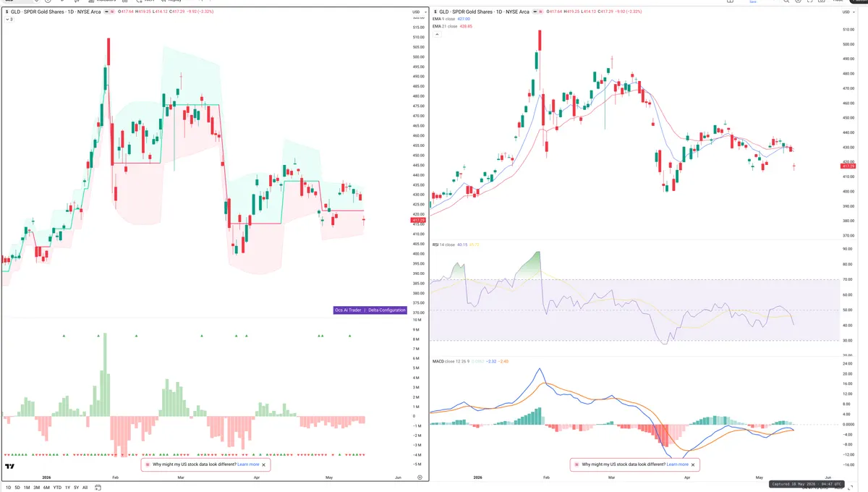868x492 pixels.
Task: Click the left chart GLD symbol title
Action: click(x=56, y=12)
